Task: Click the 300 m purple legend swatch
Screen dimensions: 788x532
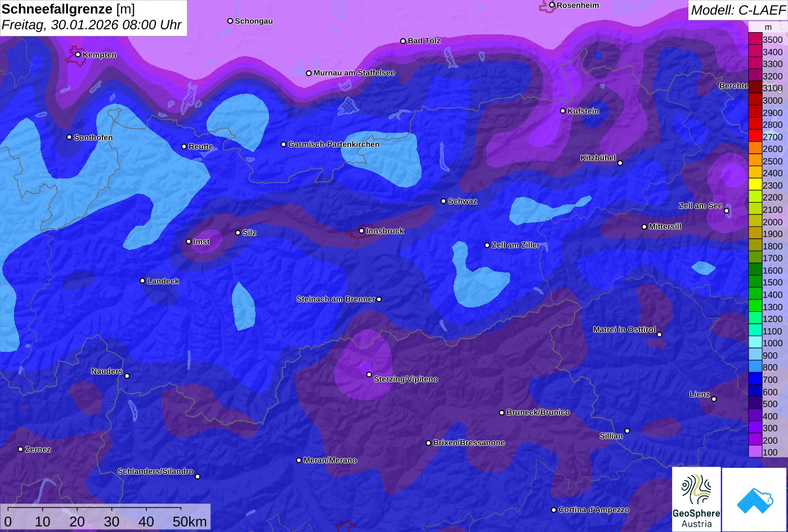Action: (755, 428)
